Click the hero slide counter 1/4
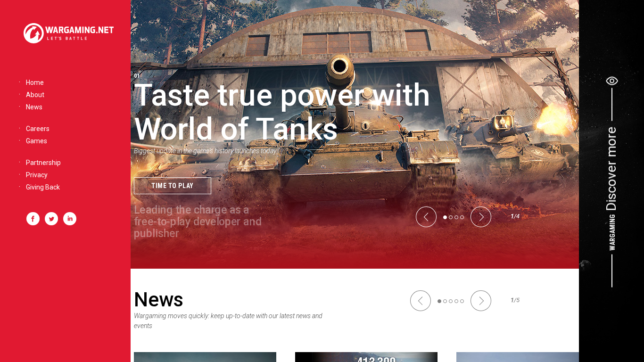The width and height of the screenshot is (644, 362). [x=515, y=216]
